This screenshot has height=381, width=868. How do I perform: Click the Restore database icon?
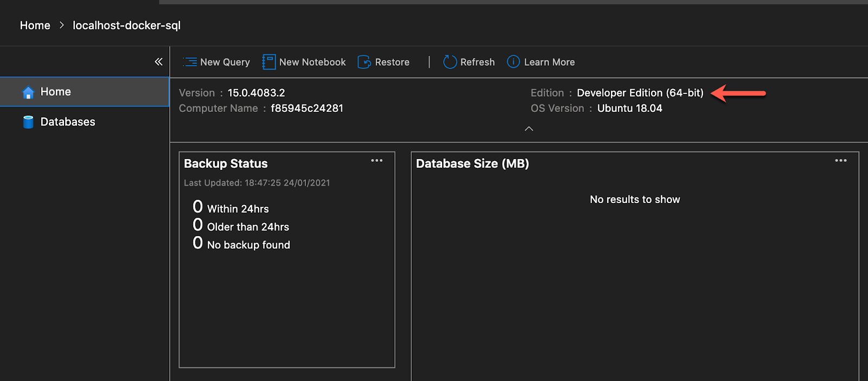[x=364, y=62]
